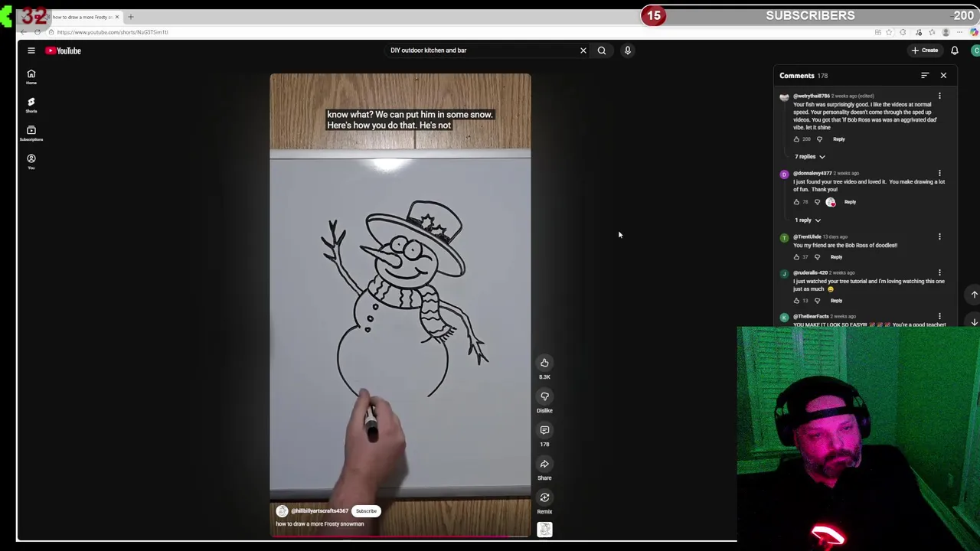The width and height of the screenshot is (980, 551).
Task: Like the @donnalevy4377 comment
Action: 796,202
